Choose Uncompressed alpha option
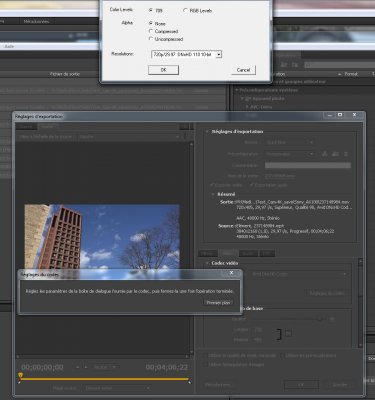375x400 pixels. (151, 39)
